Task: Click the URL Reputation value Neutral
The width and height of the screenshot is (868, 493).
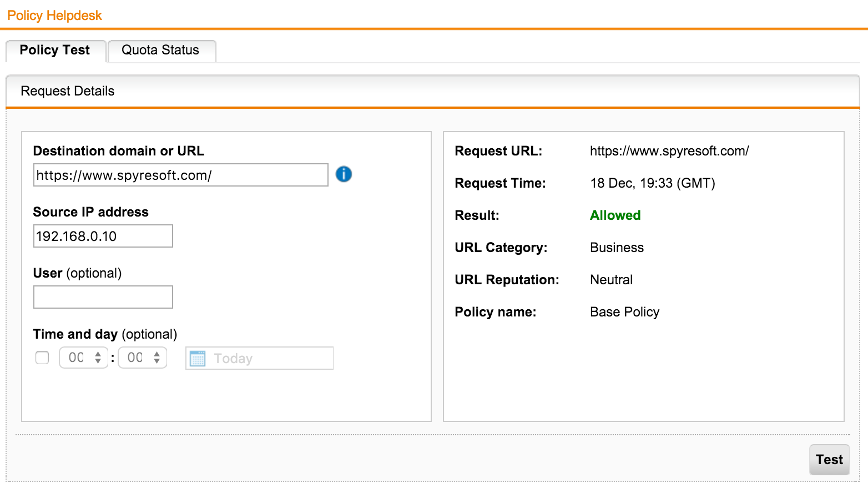Action: [611, 280]
